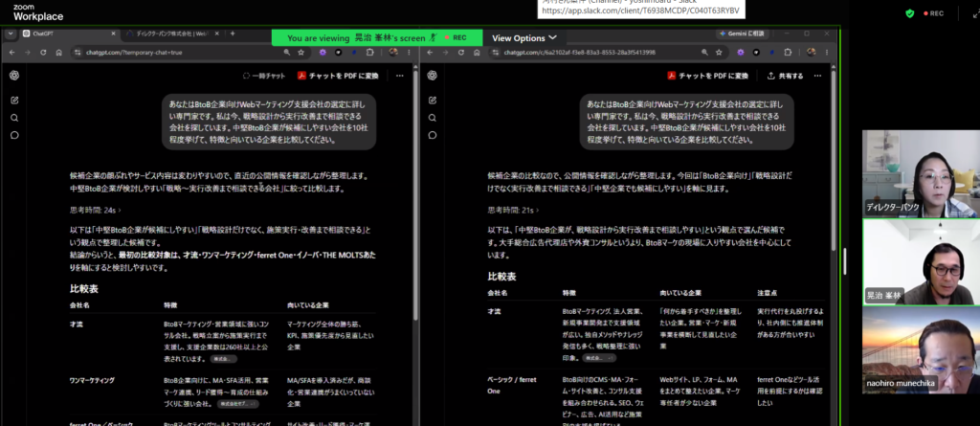Close the ChatGPT browser tab

pyautogui.click(x=113, y=34)
